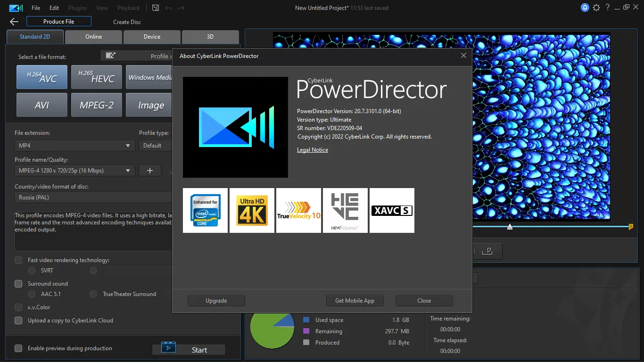Viewport: 644px width, 362px height.
Task: Click the disk space pie chart
Action: click(x=272, y=330)
